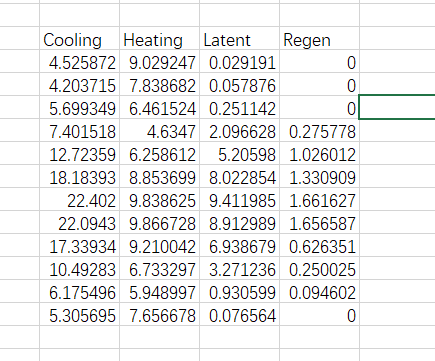The image size is (435, 361).
Task: Select the cell showing 8.022854
Action: 239,176
